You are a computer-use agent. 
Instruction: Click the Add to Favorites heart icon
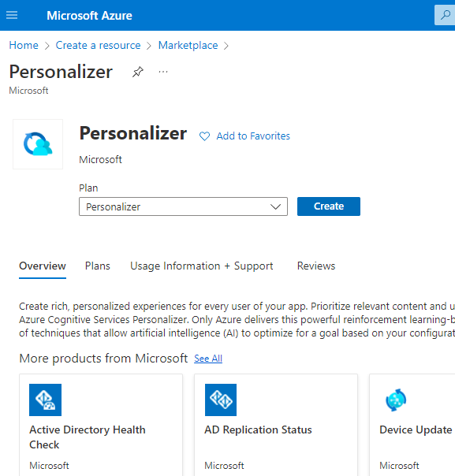(x=204, y=136)
